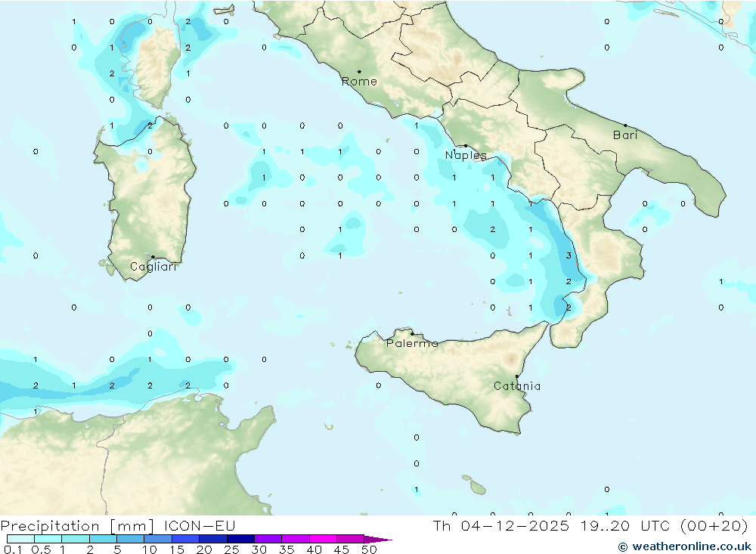The height and width of the screenshot is (554, 756).
Task: Select the 2 to 5 mm legend swatch
Action: tap(103, 539)
